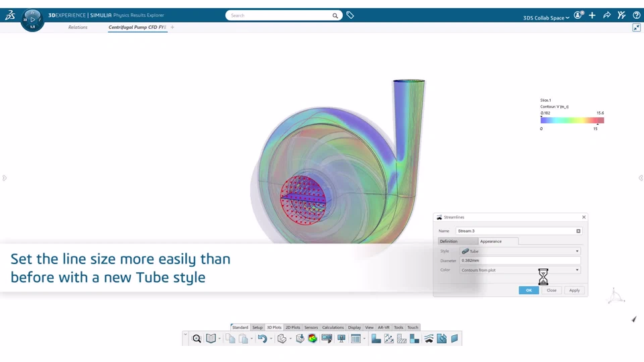Click the crossing arrows vector icon
The width and height of the screenshot is (644, 362).
389,339
